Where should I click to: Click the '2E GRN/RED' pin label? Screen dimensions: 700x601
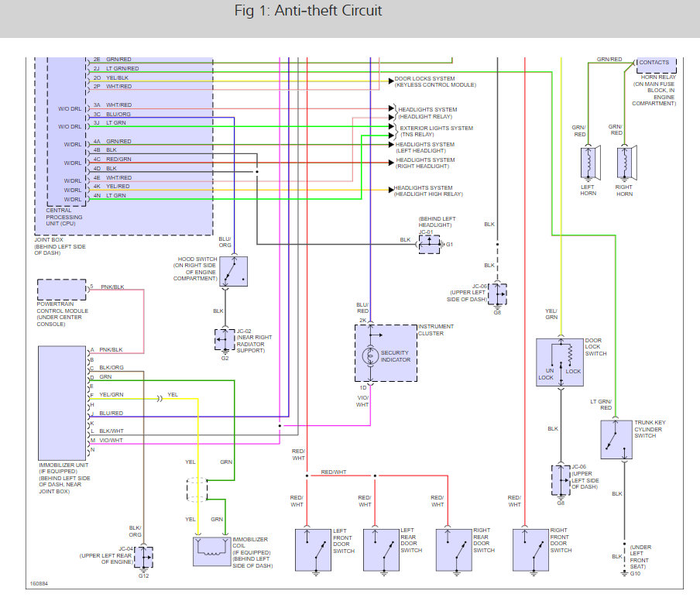click(112, 60)
